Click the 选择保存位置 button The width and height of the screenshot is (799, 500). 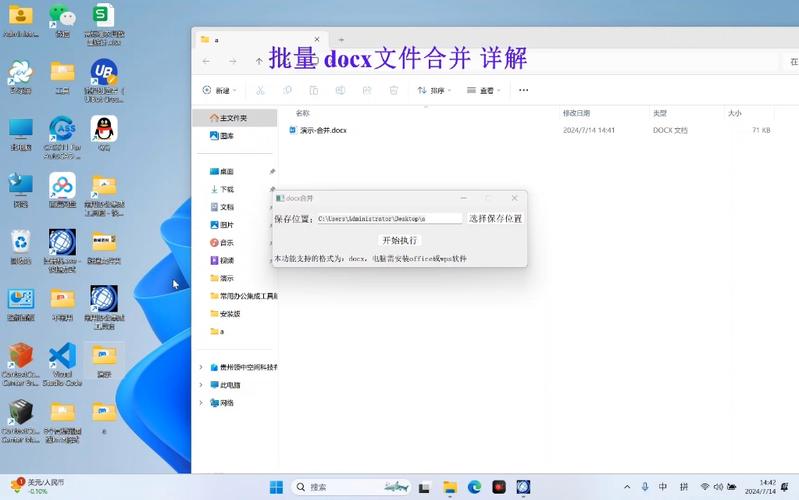[x=495, y=219]
